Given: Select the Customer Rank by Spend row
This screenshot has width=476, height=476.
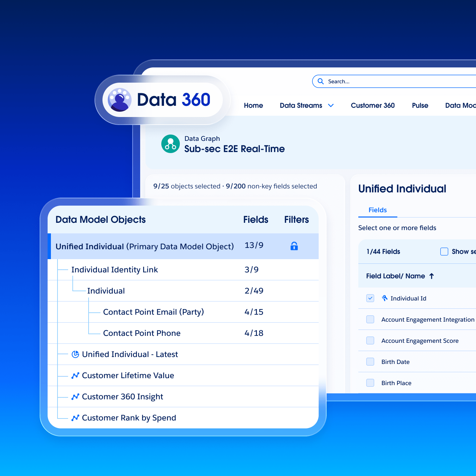Looking at the screenshot, I should coord(183,418).
